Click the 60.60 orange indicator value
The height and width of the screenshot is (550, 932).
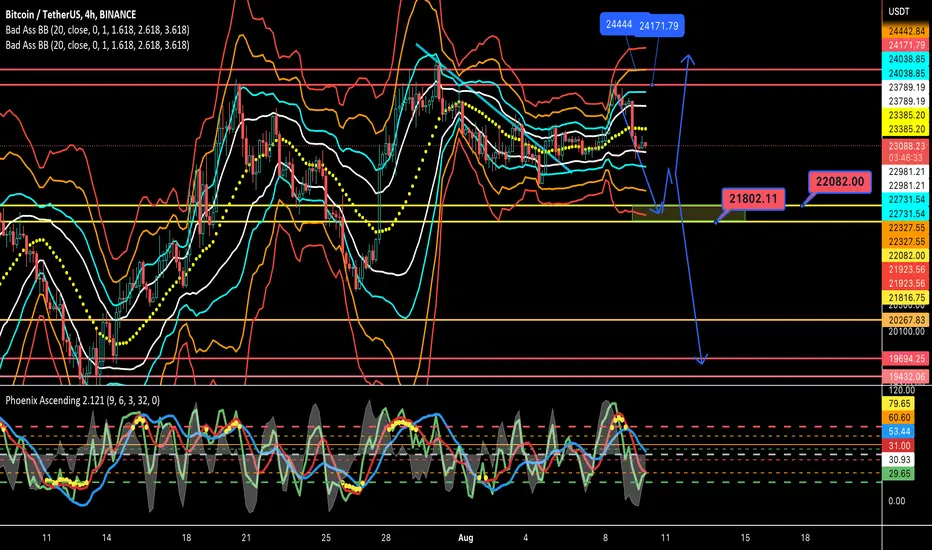(899, 418)
